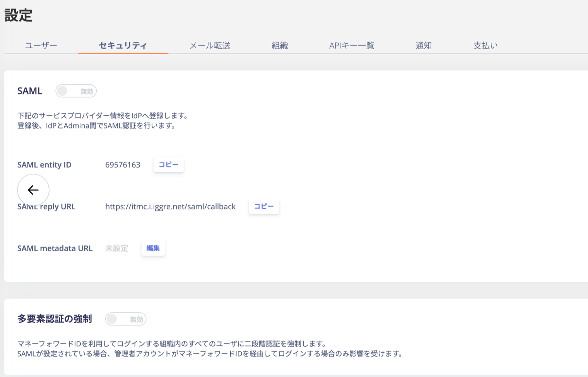The width and height of the screenshot is (588, 377).
Task: Switch to the メール転送 tab
Action: [x=210, y=46]
